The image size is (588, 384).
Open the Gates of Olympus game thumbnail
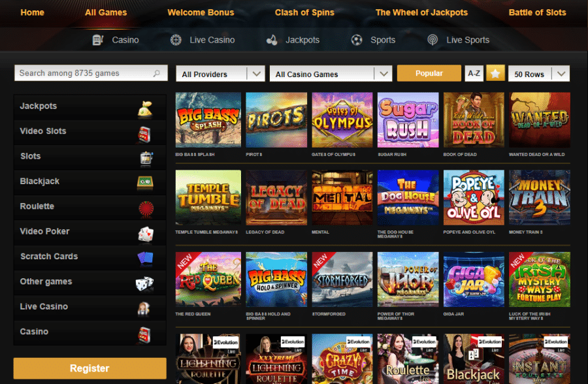coord(342,120)
